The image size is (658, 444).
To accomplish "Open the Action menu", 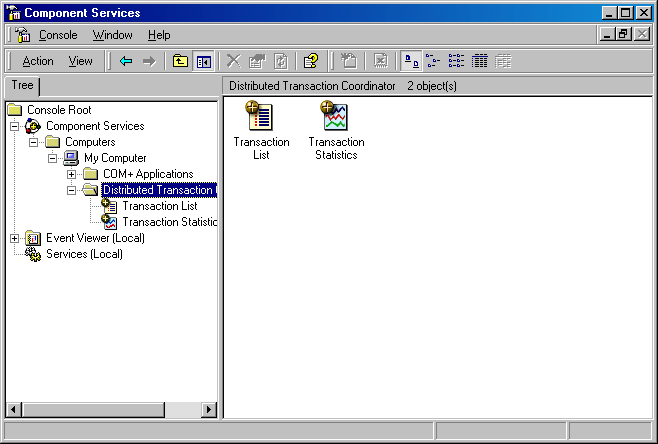I will pos(38,61).
